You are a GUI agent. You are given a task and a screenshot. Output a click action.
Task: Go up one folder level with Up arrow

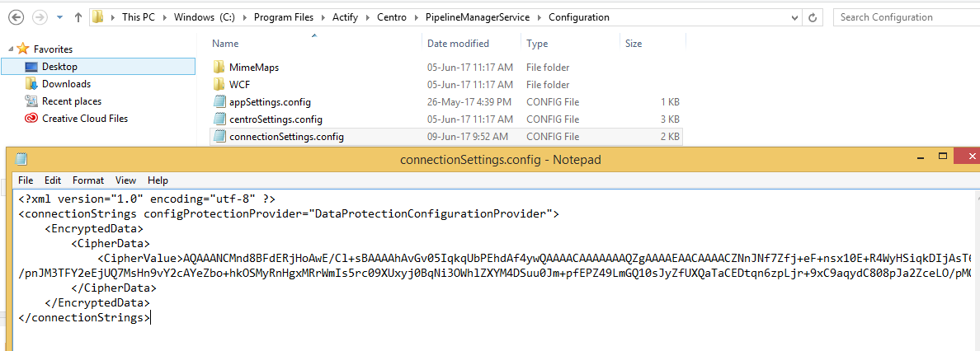click(78, 17)
